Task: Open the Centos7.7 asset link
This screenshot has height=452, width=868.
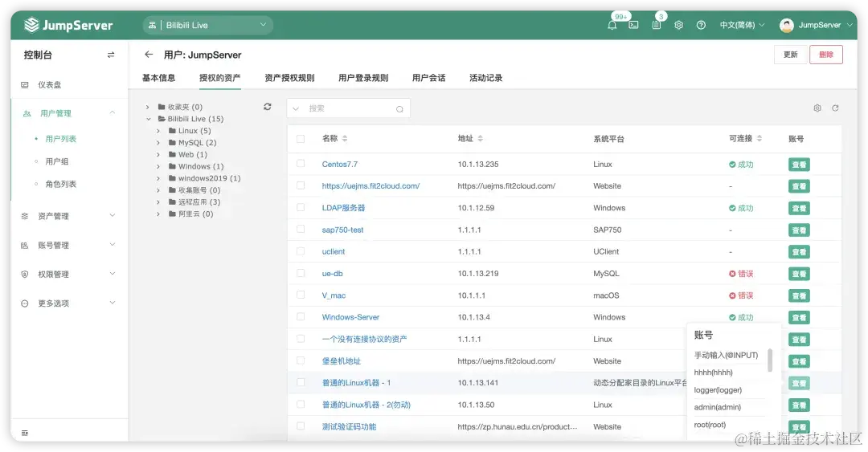Action: click(x=340, y=165)
